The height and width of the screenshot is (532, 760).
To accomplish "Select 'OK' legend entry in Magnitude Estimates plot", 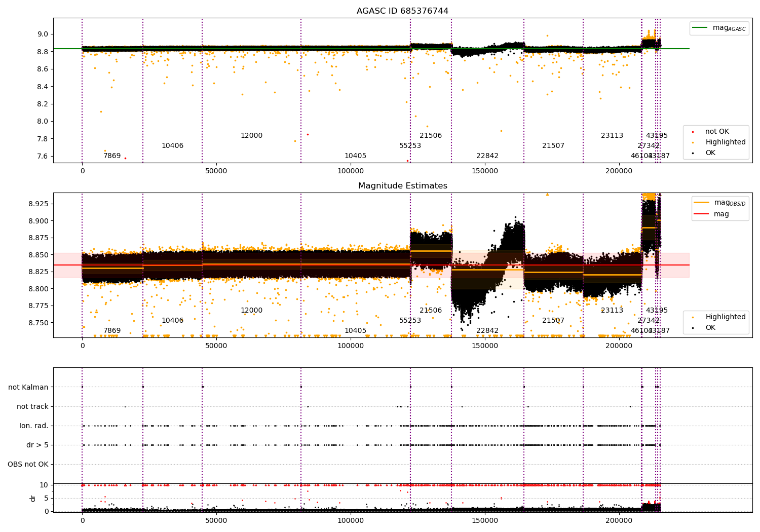I will pyautogui.click(x=710, y=328).
